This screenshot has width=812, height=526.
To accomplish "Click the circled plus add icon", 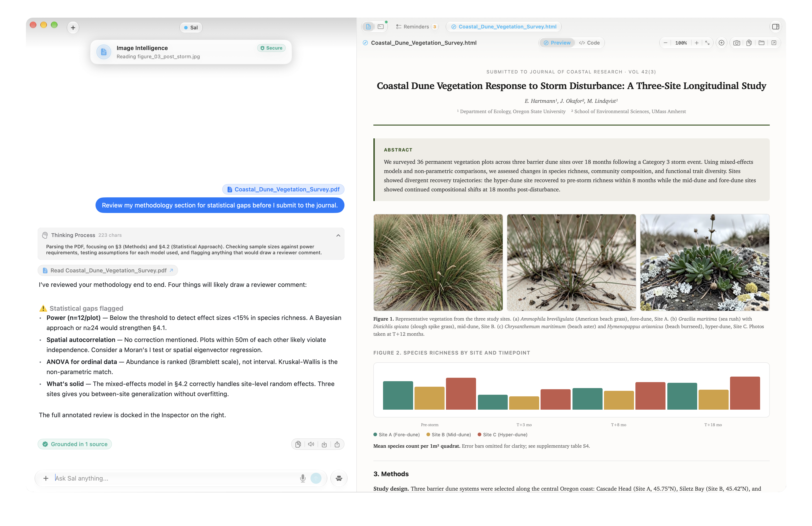I will [721, 43].
